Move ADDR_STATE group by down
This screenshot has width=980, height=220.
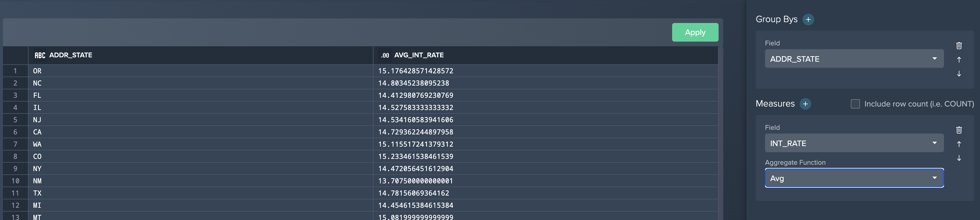959,74
